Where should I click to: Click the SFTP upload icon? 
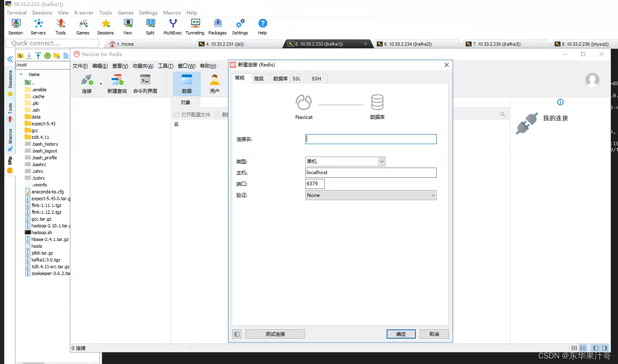(38, 55)
